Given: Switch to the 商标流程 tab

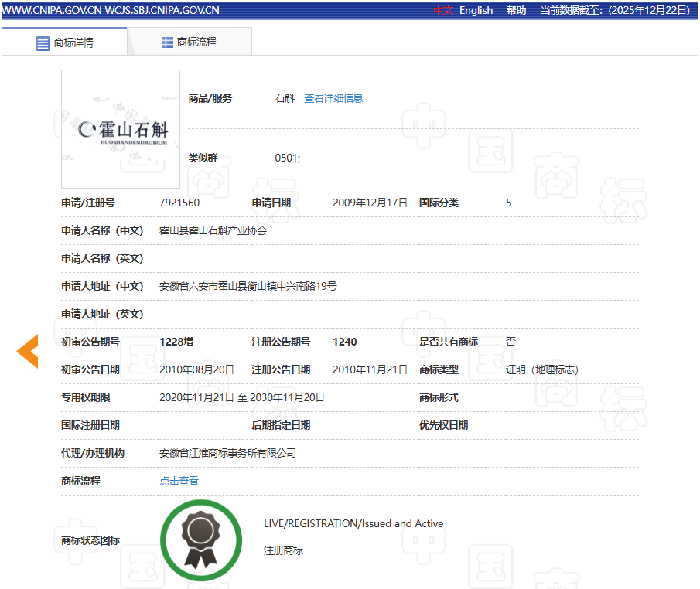Looking at the screenshot, I should 189,43.
